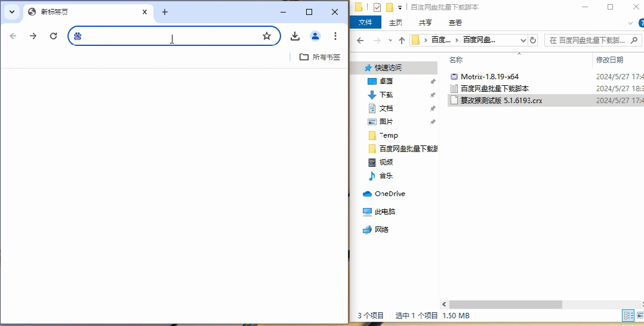
Task: Open Chrome three-dot menu
Action: pyautogui.click(x=335, y=36)
